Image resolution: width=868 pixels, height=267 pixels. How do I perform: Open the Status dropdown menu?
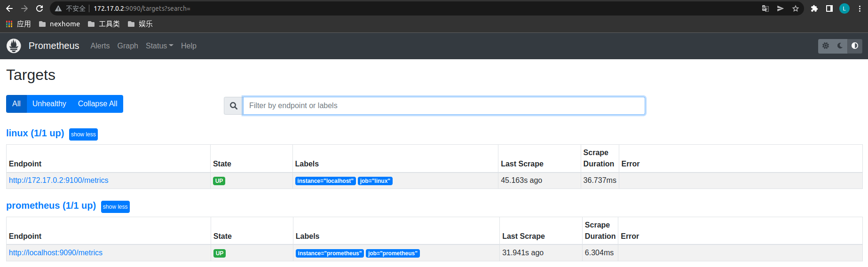(159, 46)
